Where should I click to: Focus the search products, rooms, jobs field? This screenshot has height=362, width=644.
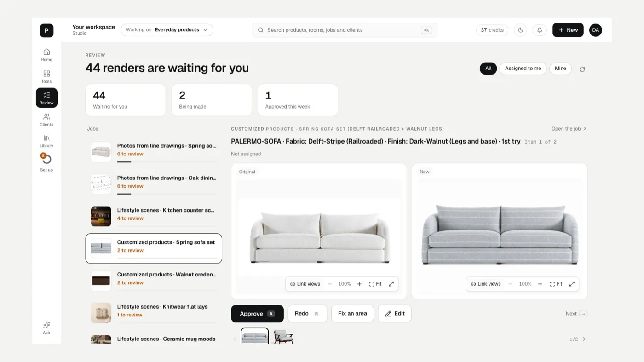coord(345,30)
